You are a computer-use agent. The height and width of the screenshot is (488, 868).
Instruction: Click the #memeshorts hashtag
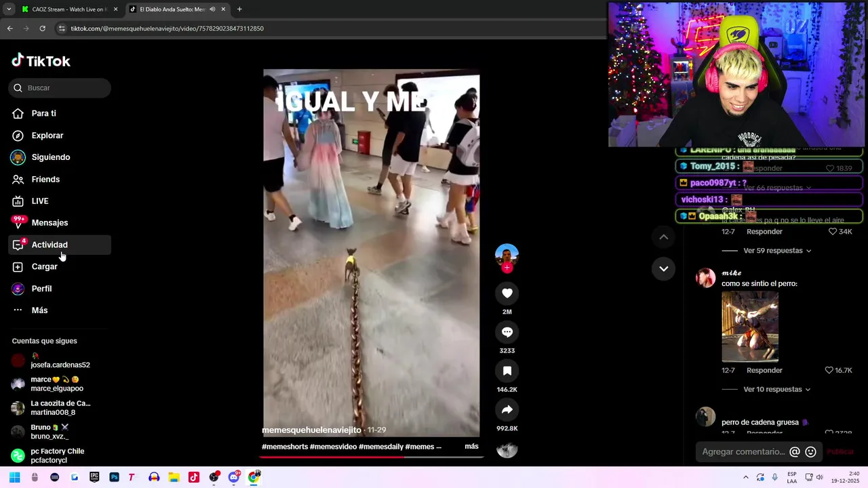(285, 447)
